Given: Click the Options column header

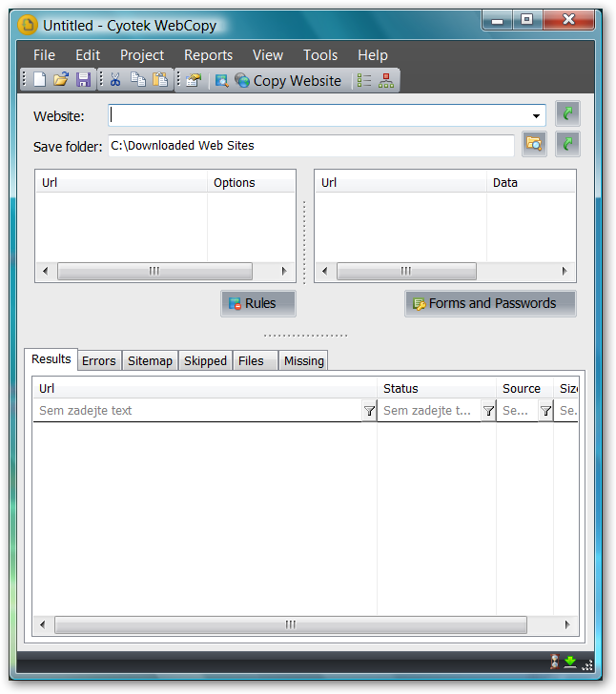Looking at the screenshot, I should coord(251,182).
